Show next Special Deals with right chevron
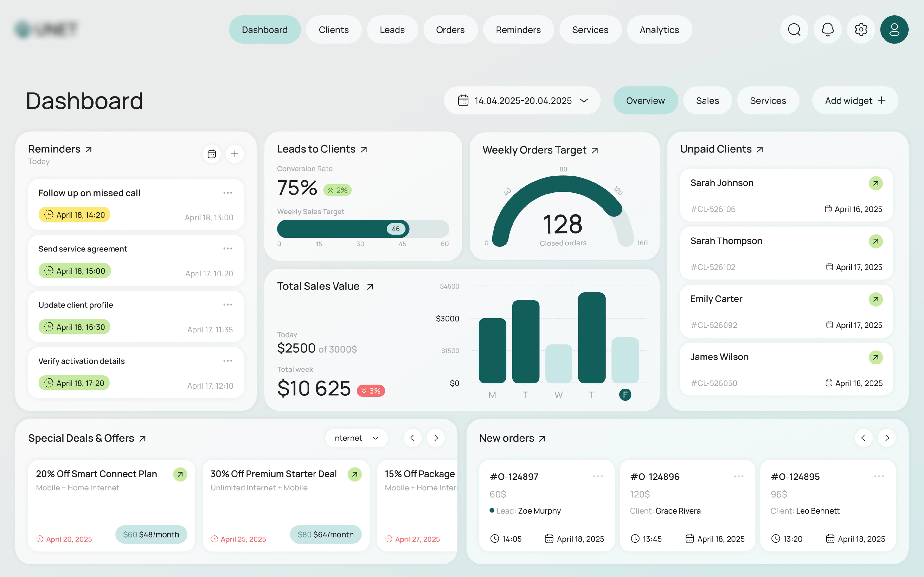924x577 pixels. (436, 438)
